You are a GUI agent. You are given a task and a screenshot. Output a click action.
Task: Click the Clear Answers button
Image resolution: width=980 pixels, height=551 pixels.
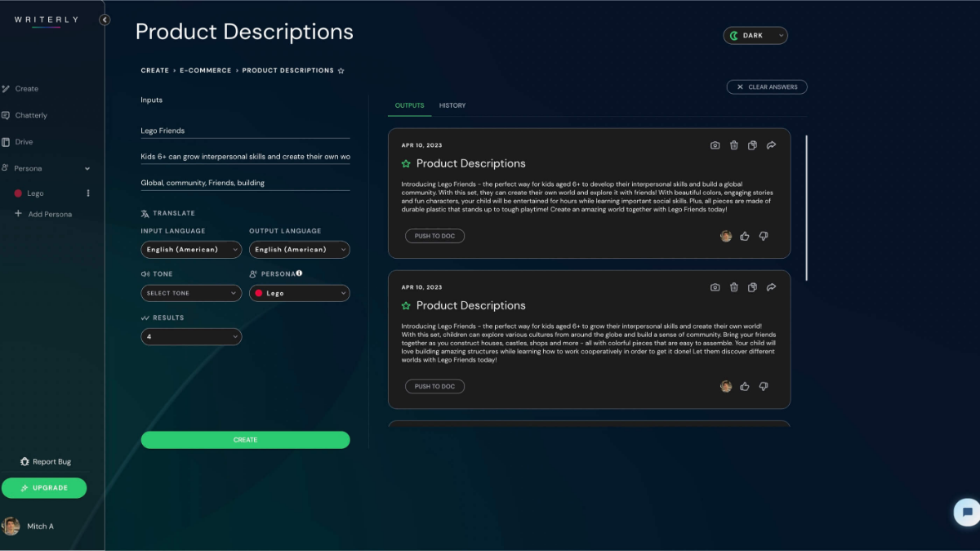[x=767, y=87]
